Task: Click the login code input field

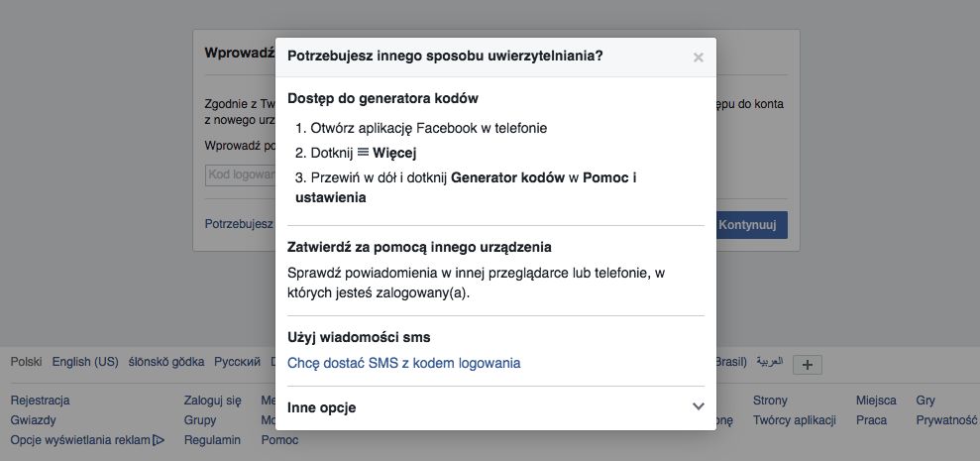Action: tap(240, 174)
